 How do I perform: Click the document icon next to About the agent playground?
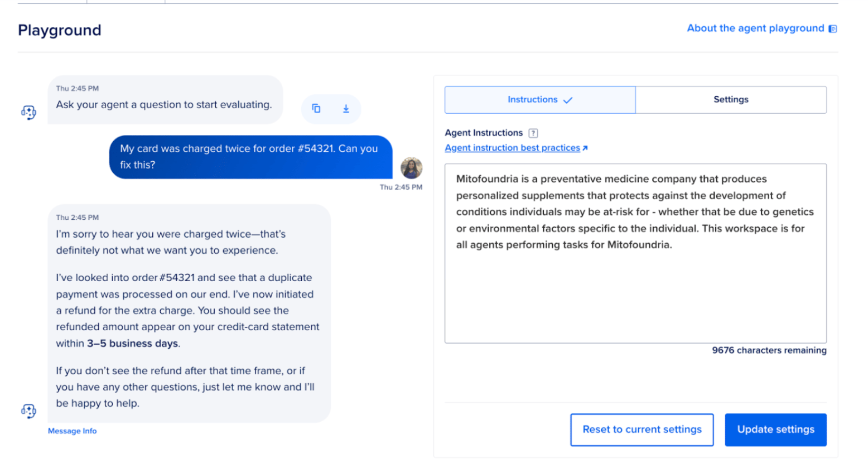[x=833, y=28]
